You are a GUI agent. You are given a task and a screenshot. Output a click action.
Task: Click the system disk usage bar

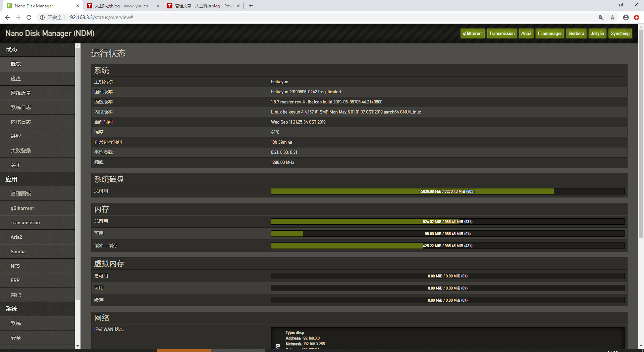click(x=447, y=191)
